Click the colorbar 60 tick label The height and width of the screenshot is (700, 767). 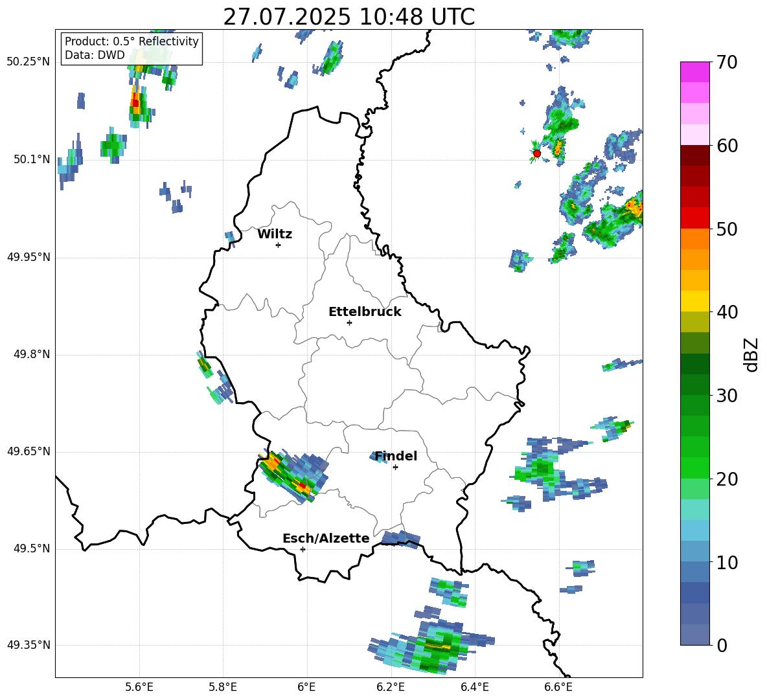click(727, 146)
